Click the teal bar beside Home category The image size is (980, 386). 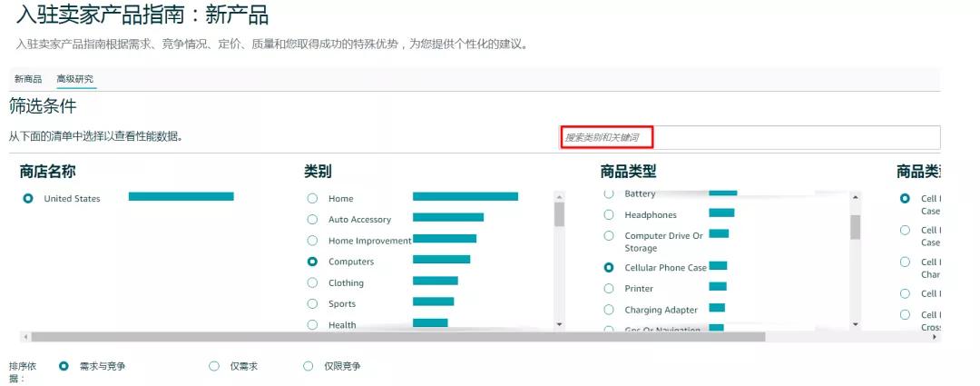[465, 196]
